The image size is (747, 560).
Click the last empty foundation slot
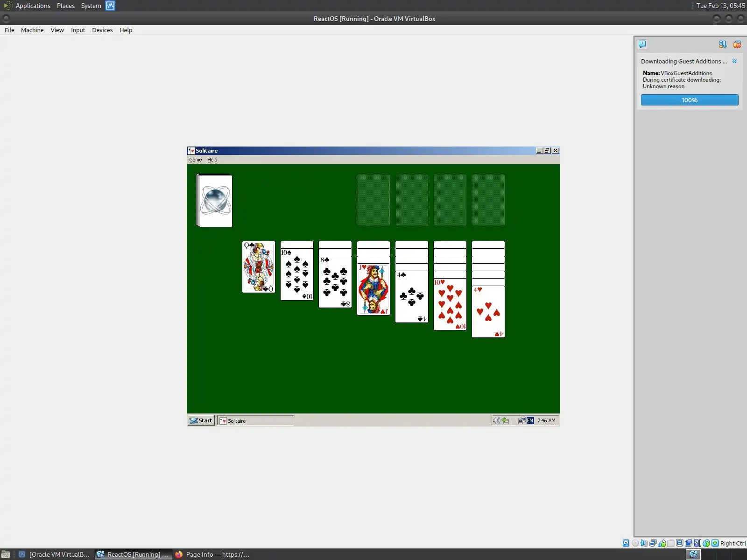(488, 200)
